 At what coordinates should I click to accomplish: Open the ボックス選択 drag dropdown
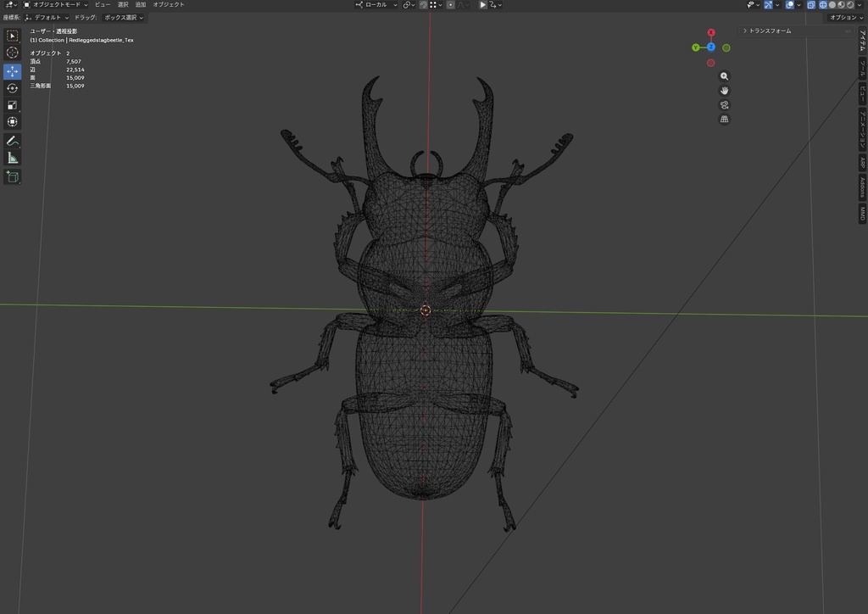coord(124,18)
